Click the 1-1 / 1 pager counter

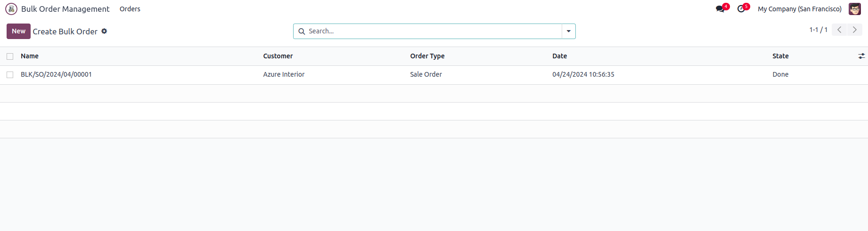818,30
